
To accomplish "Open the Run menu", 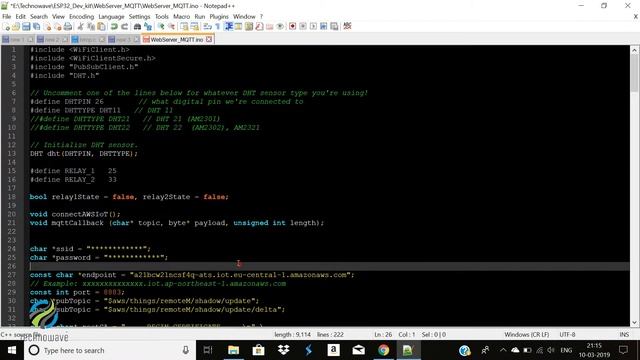I will coord(200,16).
